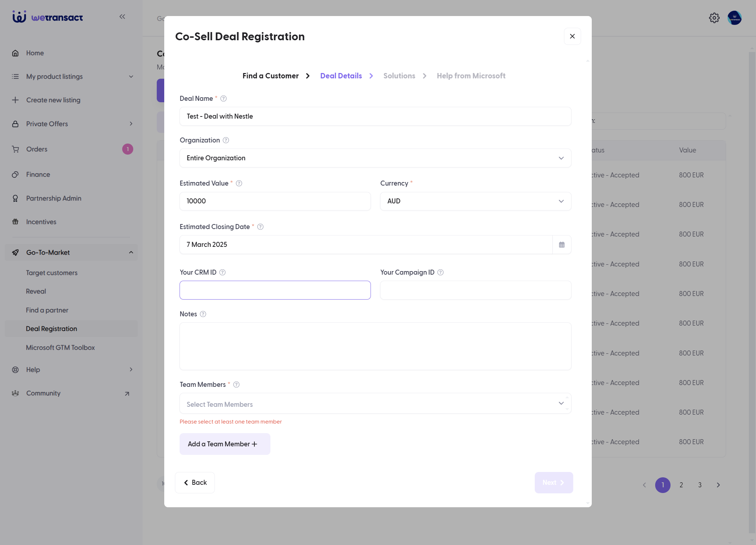The image size is (756, 545).
Task: Click the Back button
Action: tap(195, 483)
